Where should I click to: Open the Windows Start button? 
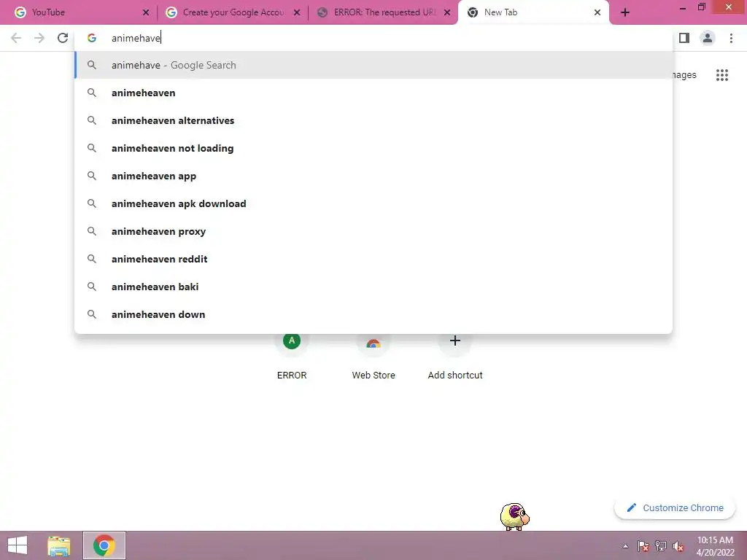coord(18,545)
